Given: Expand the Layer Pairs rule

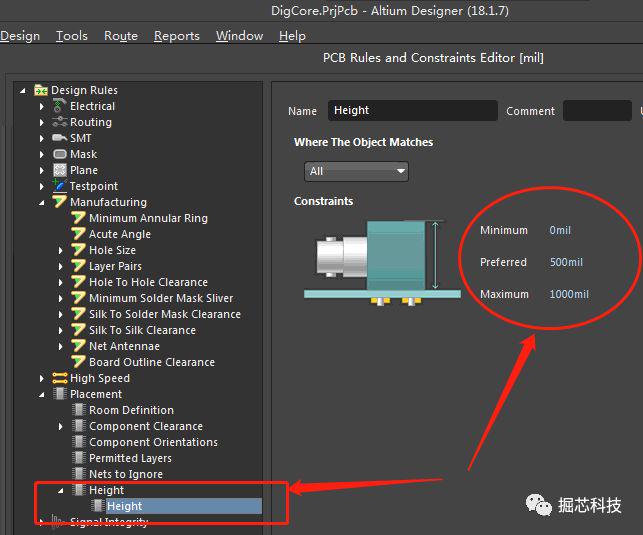Looking at the screenshot, I should [x=61, y=266].
